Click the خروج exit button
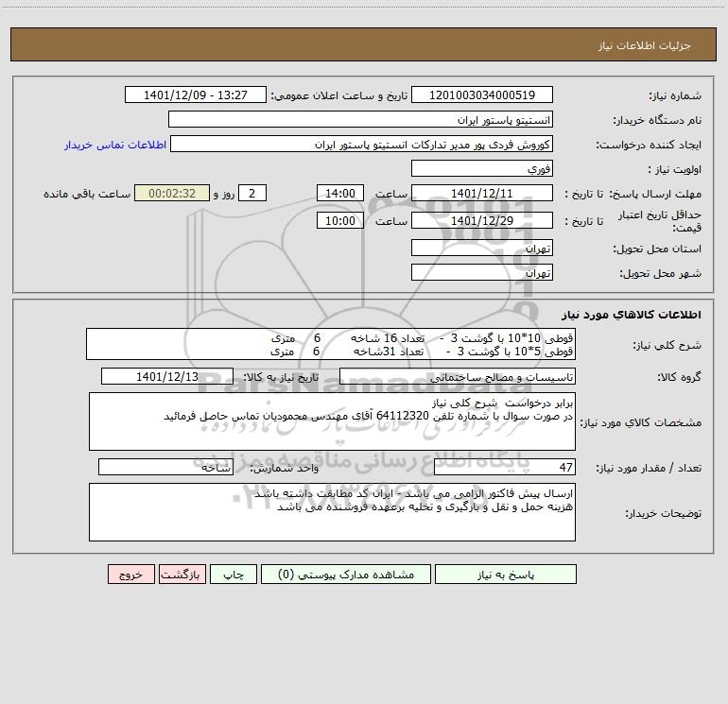The width and height of the screenshot is (728, 704). (130, 574)
